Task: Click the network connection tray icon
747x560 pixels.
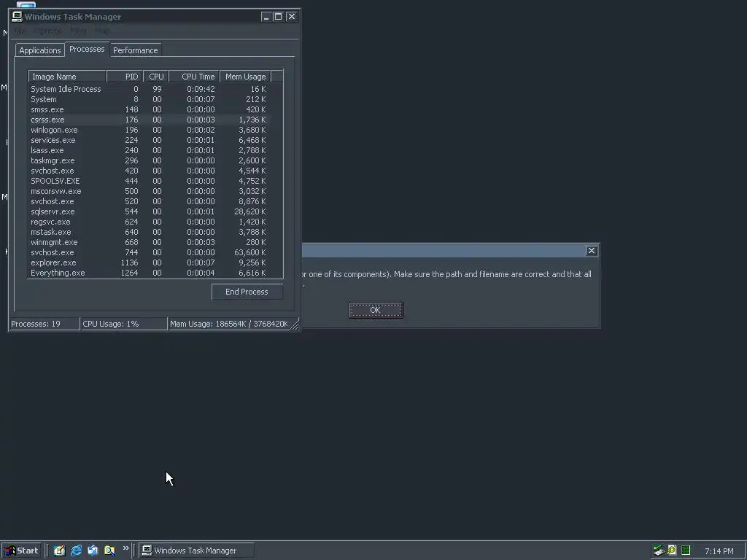Action: (659, 551)
